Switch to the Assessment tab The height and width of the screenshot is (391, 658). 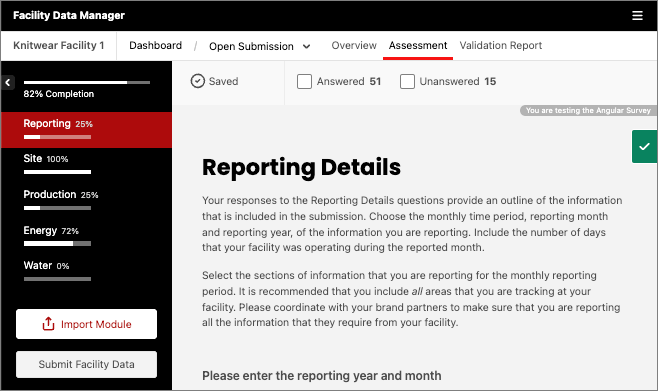(x=418, y=45)
